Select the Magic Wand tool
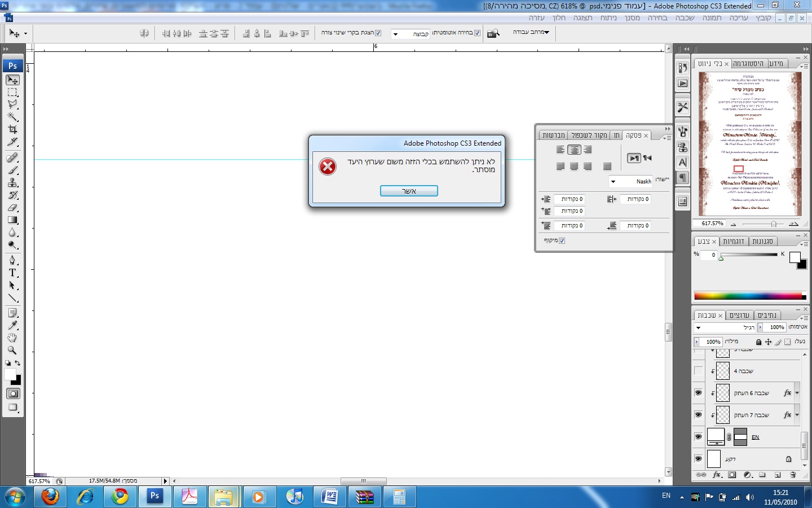The image size is (812, 508). (12, 117)
